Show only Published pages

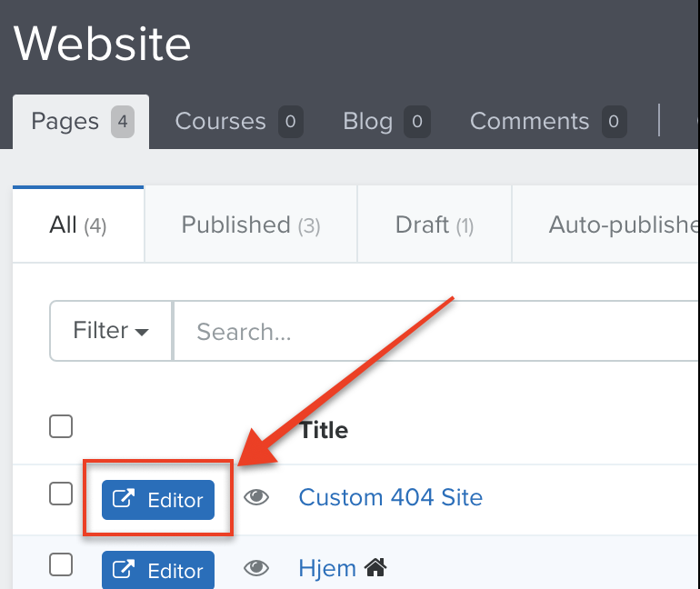pos(251,225)
